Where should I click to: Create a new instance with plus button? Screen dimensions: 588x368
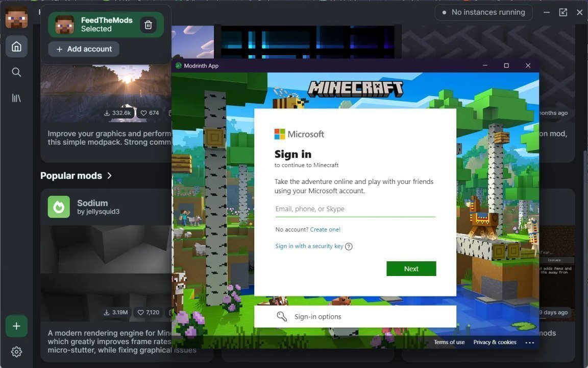point(16,326)
